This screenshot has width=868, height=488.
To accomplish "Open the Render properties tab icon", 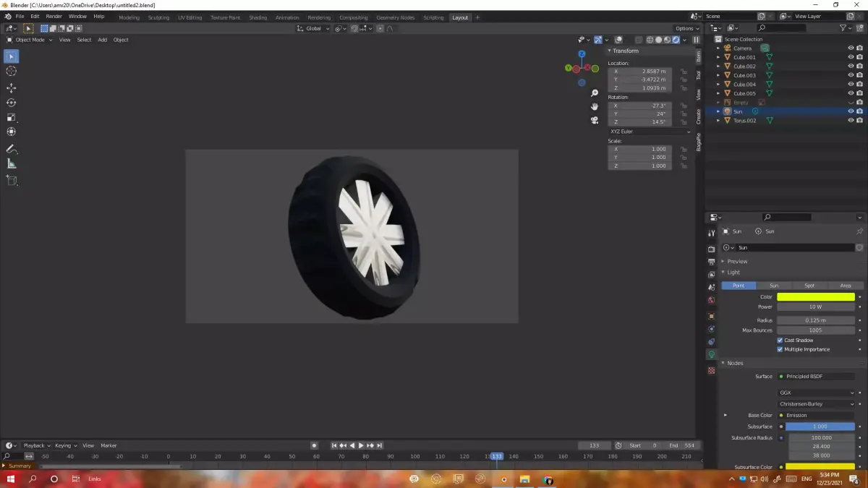I will point(711,249).
